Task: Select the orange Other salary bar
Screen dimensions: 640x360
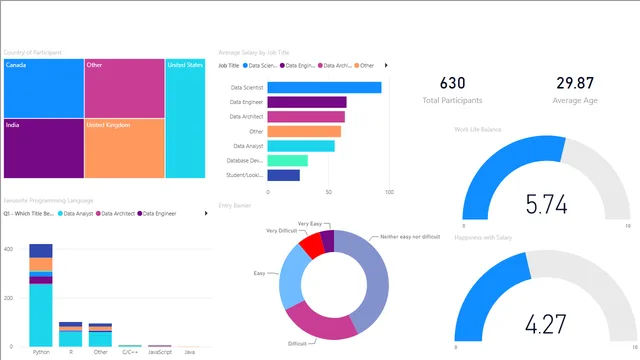Action: 304,131
